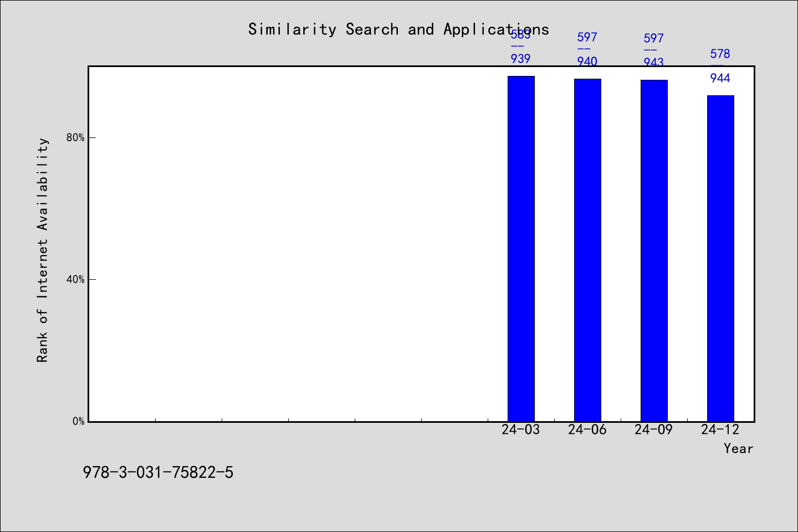
Task: Click the value 939 above the 24-03 bar
Action: coord(521,59)
